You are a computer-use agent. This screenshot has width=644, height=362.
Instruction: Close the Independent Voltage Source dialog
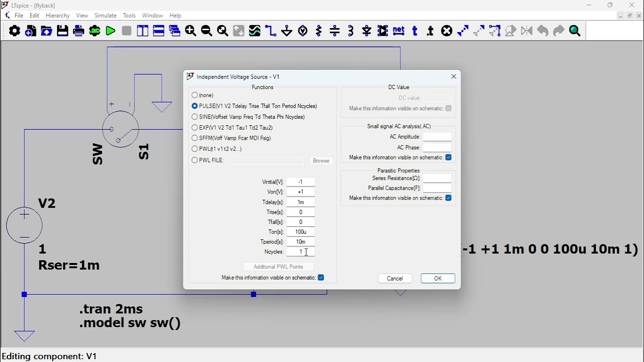coord(454,76)
